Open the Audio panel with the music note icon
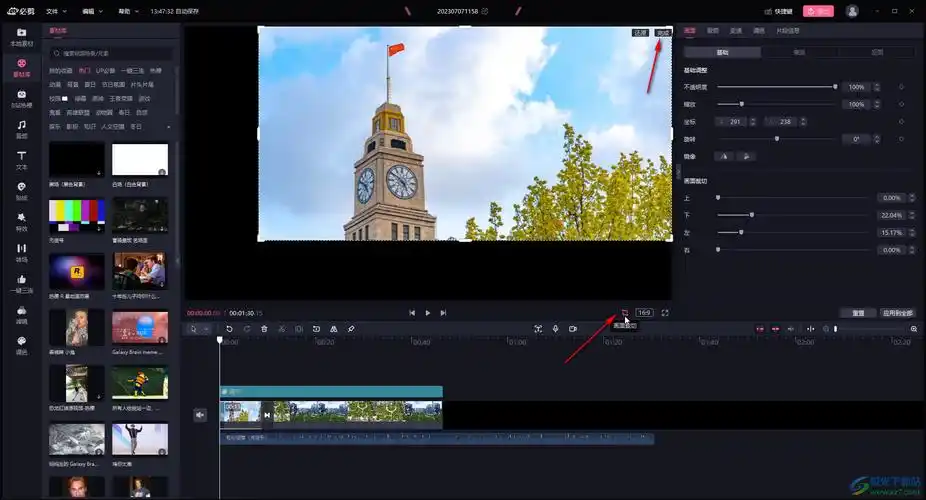The image size is (926, 500). pos(21,128)
